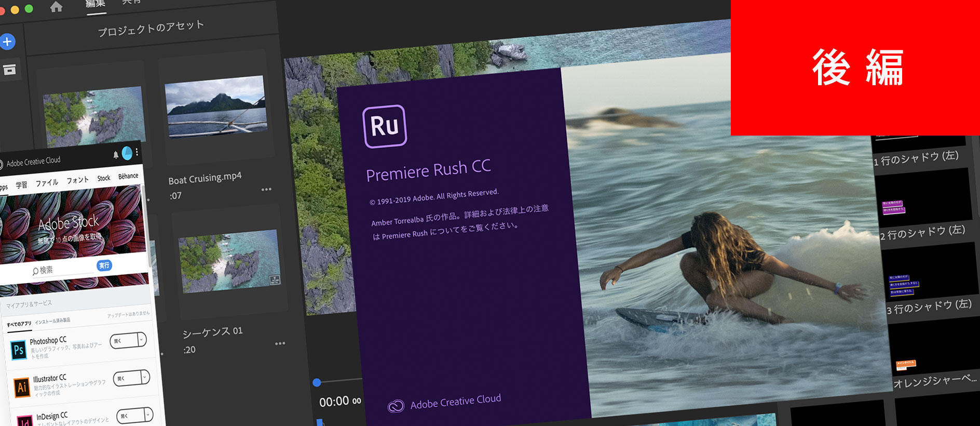Click the 詳細および法律上の注意 text on splash

point(506,211)
